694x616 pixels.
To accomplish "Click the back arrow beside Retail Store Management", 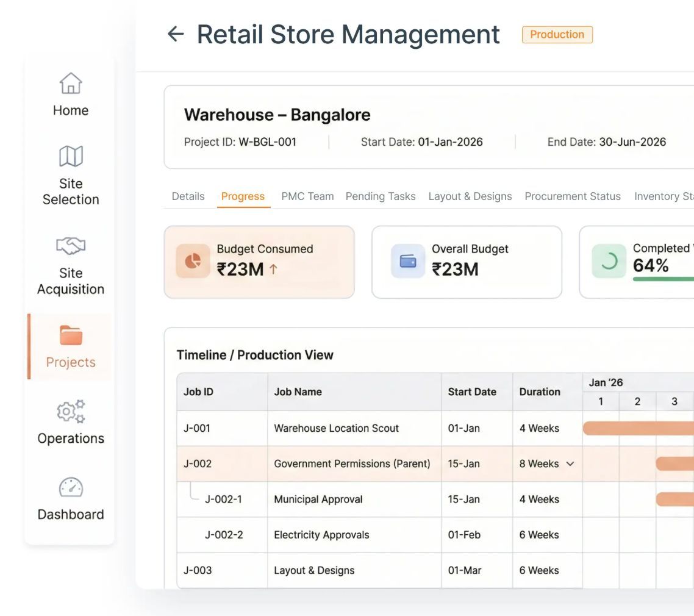I will (x=176, y=34).
